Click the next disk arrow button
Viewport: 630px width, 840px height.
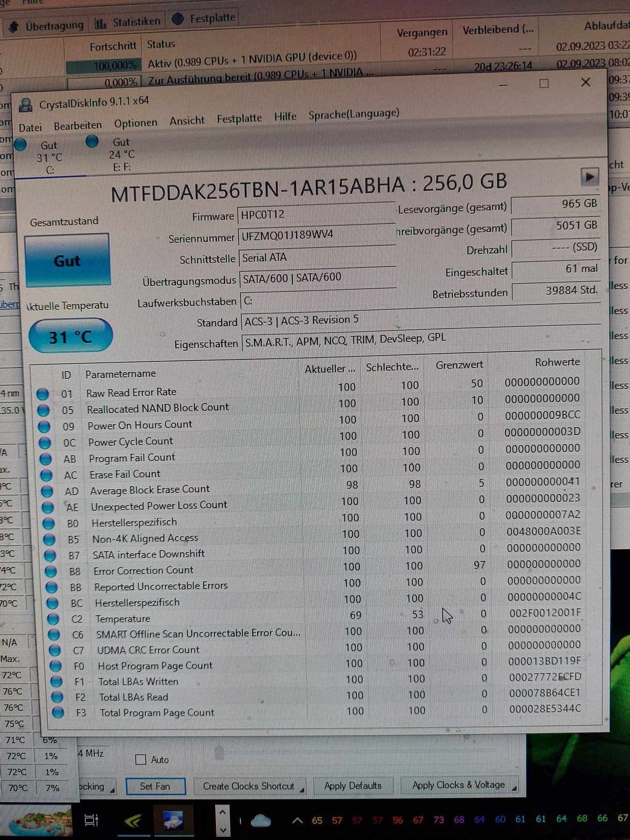click(589, 177)
